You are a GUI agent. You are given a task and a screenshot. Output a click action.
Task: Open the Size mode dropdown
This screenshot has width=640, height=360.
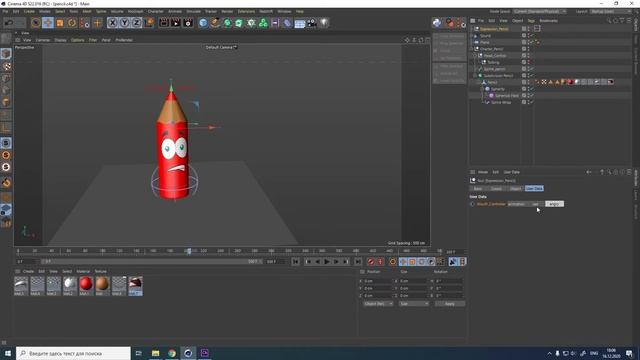pyautogui.click(x=413, y=304)
